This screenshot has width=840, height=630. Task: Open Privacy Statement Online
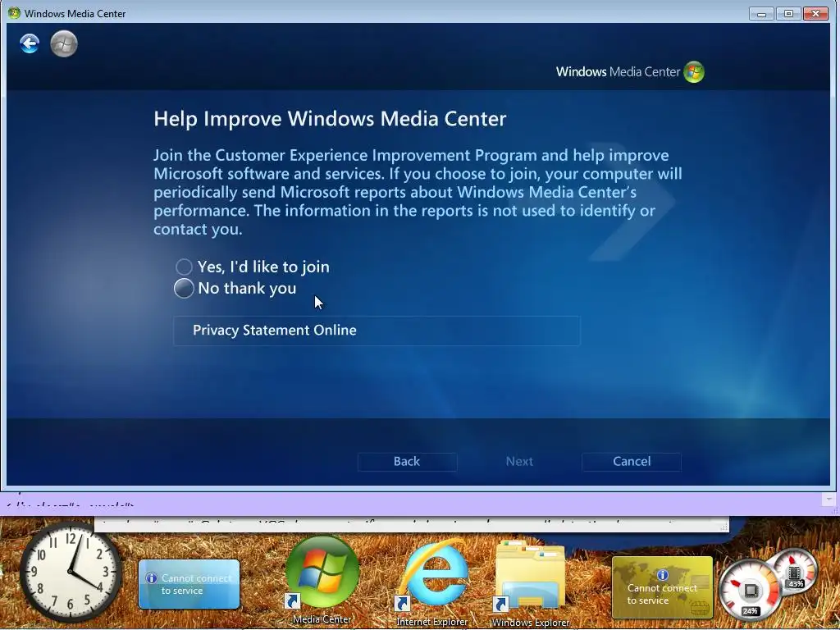click(377, 331)
